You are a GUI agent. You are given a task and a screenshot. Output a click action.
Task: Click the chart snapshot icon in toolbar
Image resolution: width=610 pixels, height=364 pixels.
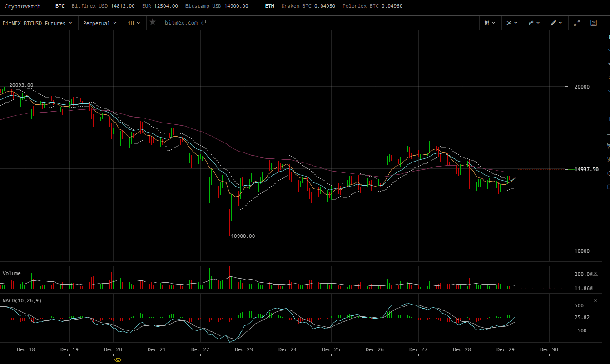pyautogui.click(x=594, y=23)
